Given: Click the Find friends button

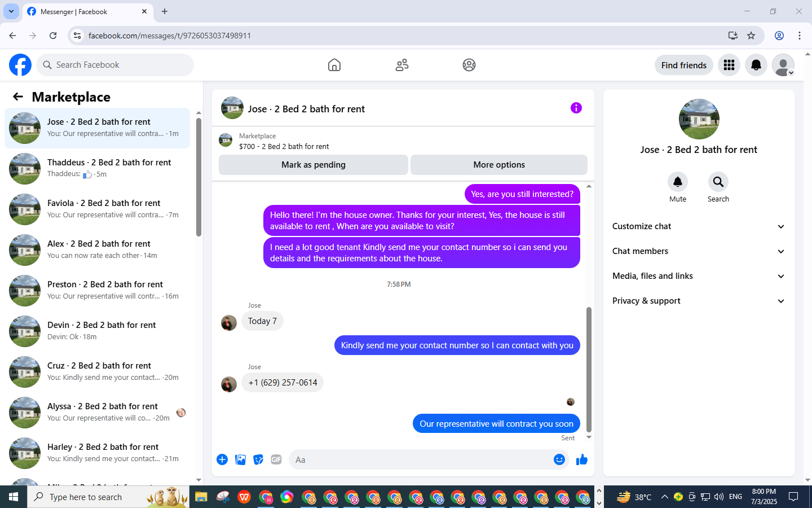Looking at the screenshot, I should point(683,65).
